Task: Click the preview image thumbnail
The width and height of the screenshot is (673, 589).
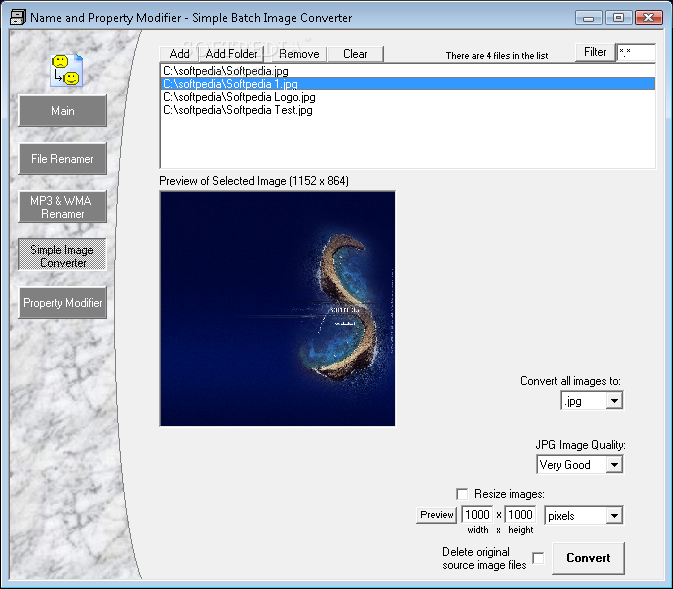Action: click(278, 309)
